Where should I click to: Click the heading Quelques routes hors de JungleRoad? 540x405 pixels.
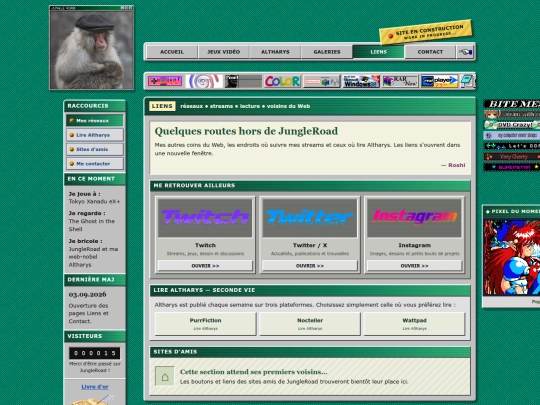coord(246,131)
